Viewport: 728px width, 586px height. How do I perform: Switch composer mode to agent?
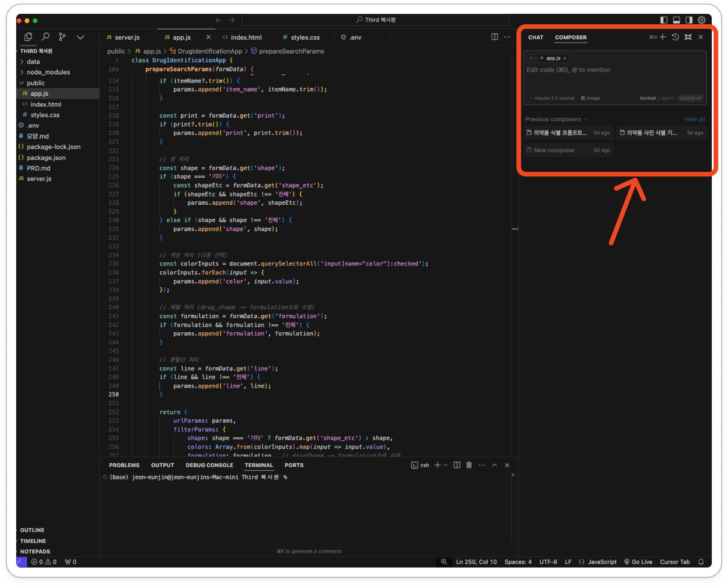(x=667, y=98)
